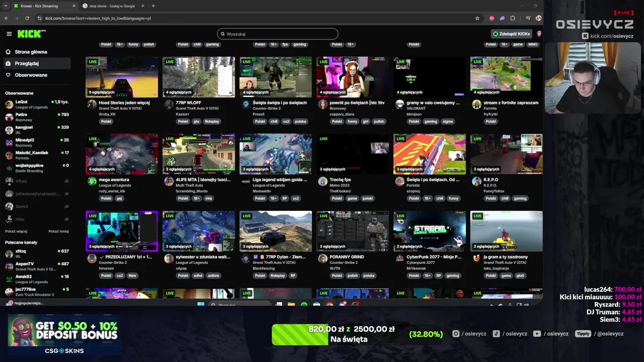Click AspenTV avatar in recommended channels

coord(9,266)
